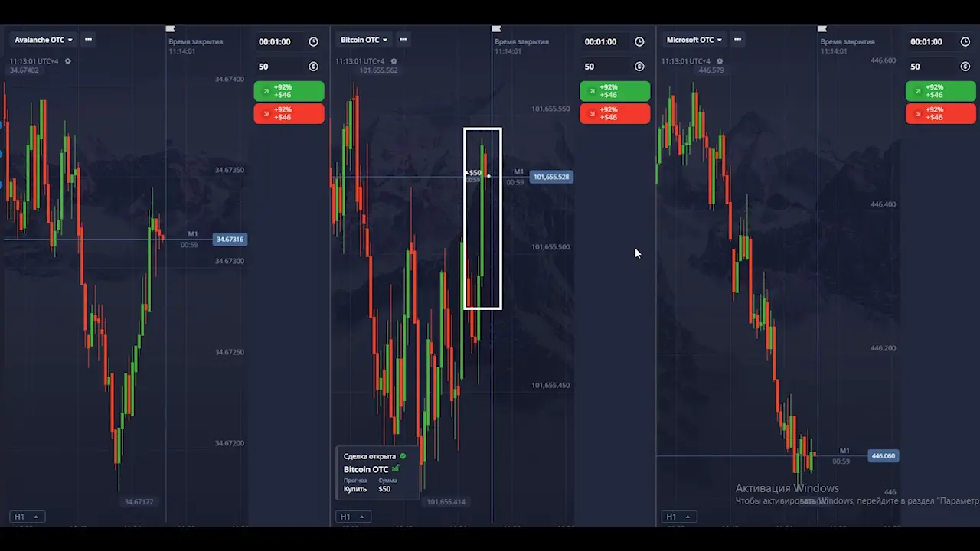Click the closing time flag marker on Bitcoin chart
The height and width of the screenshot is (551, 980).
(496, 29)
